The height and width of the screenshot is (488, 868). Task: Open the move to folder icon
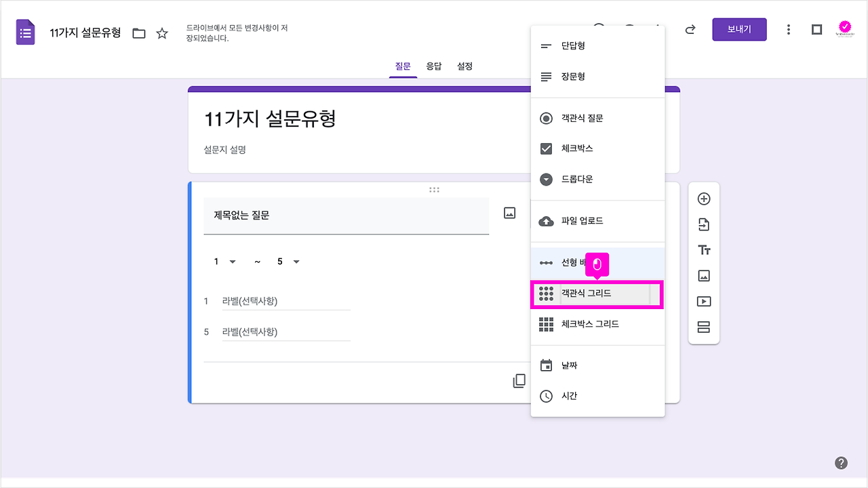tap(138, 32)
